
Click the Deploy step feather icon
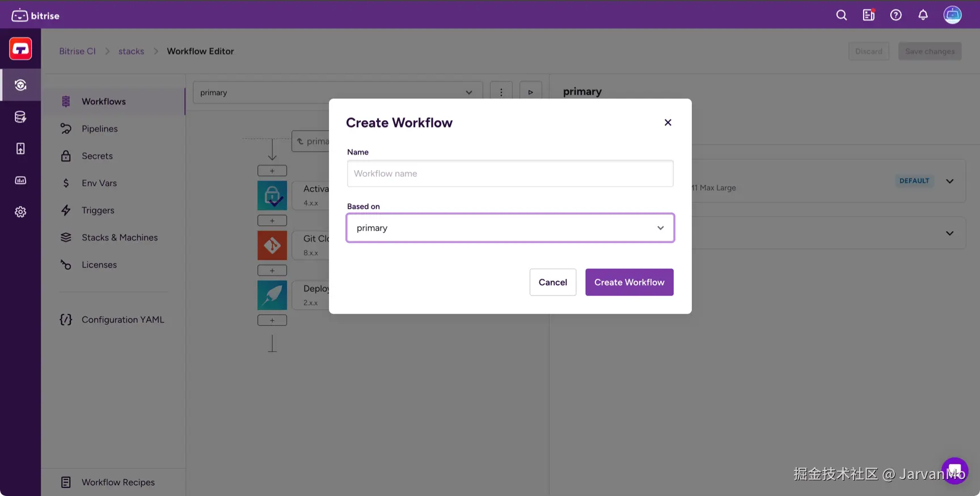(x=272, y=295)
